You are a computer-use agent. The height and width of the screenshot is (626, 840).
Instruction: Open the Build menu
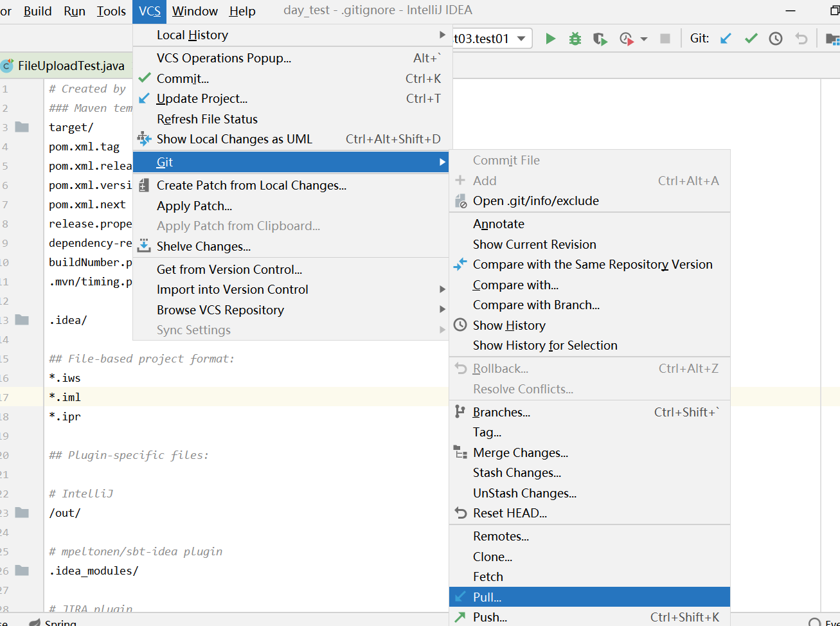[37, 11]
